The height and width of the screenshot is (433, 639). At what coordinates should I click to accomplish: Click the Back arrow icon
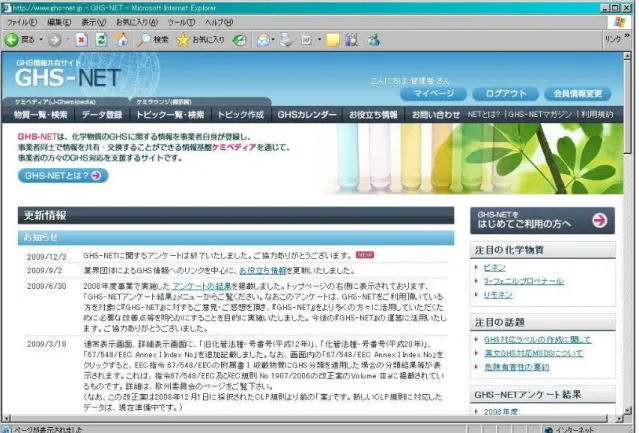tap(11, 40)
